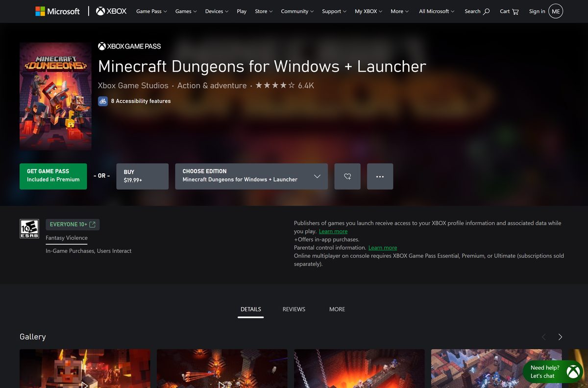Click the gallery next arrow
Viewport: 588px width, 388px height.
[560, 337]
